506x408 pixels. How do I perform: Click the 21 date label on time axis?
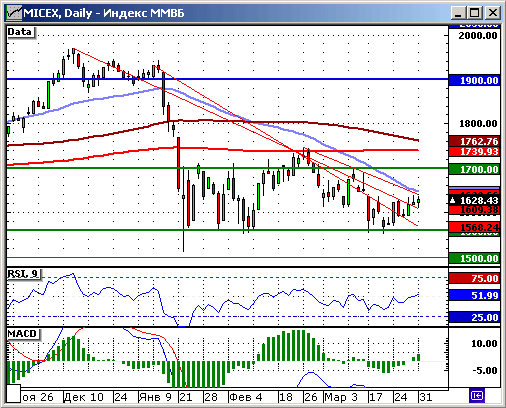coord(186,397)
